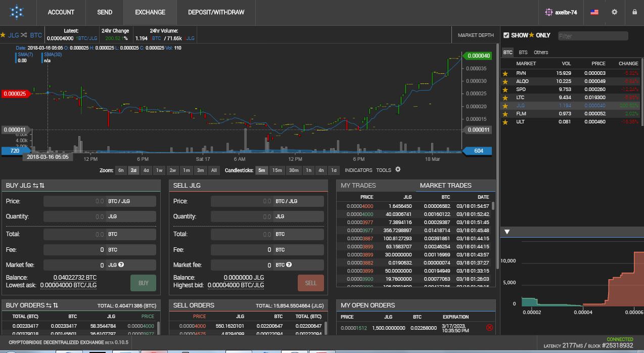644x353 pixels.
Task: Open the help icon on the buy Market fee
Action: [x=122, y=265]
